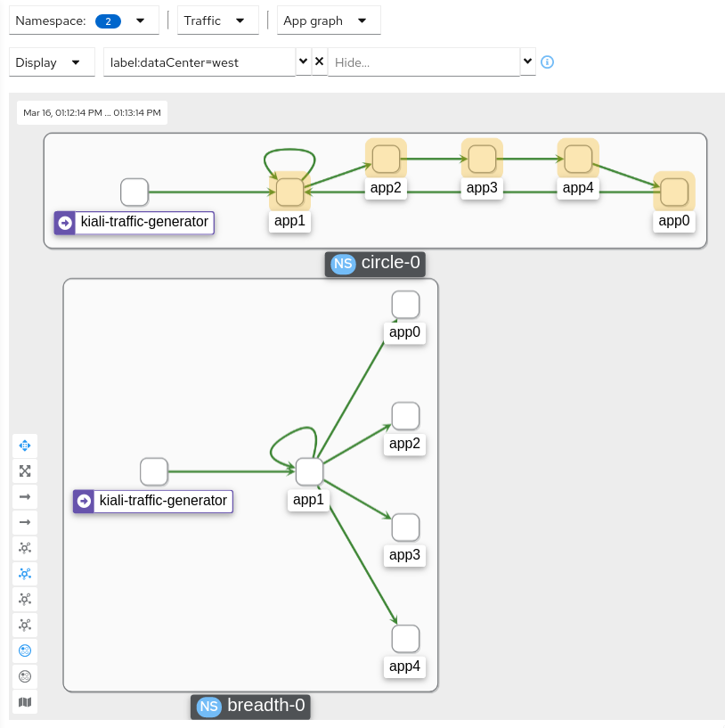Viewport: 725px width, 728px height.
Task: Click the unselected namespace layout icon below it
Action: point(24,676)
